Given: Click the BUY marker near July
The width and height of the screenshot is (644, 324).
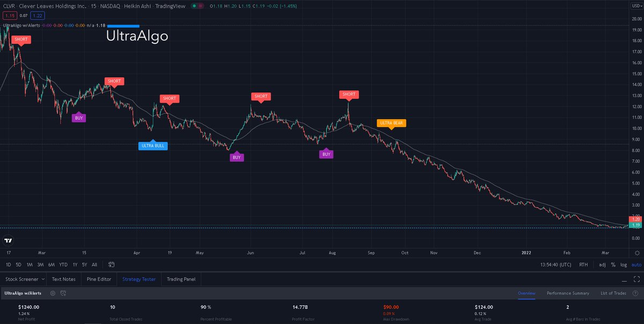Looking at the screenshot, I should click(326, 154).
